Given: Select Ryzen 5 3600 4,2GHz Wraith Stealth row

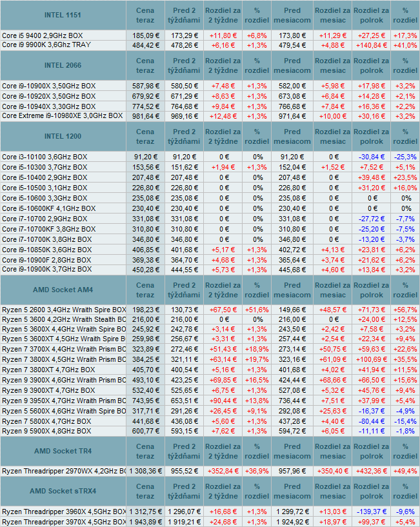Looking at the screenshot, I should point(64,320).
